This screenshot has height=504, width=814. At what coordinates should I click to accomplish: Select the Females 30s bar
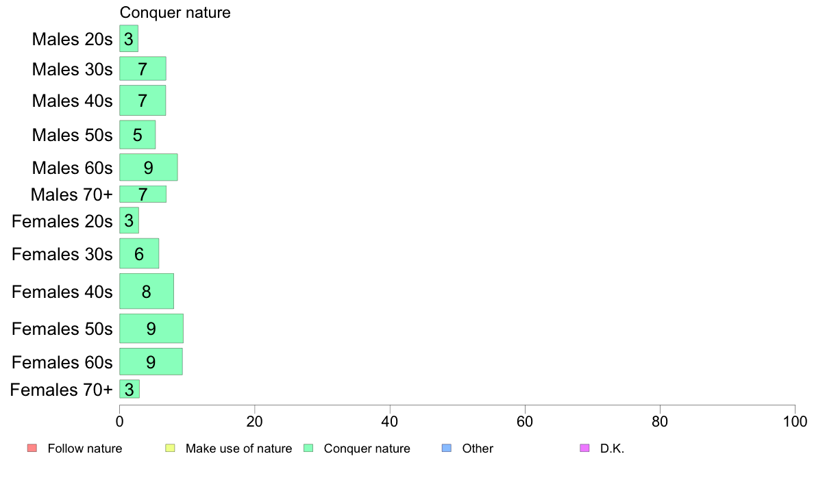[139, 253]
